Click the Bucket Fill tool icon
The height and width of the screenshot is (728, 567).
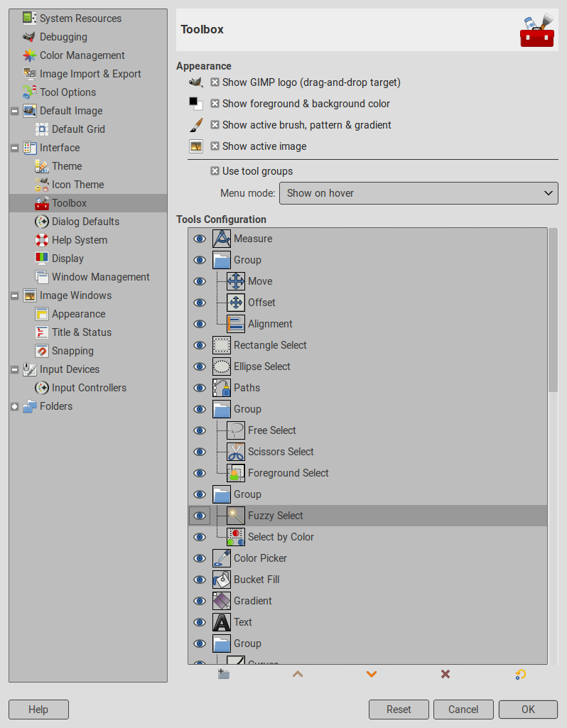pyautogui.click(x=222, y=580)
